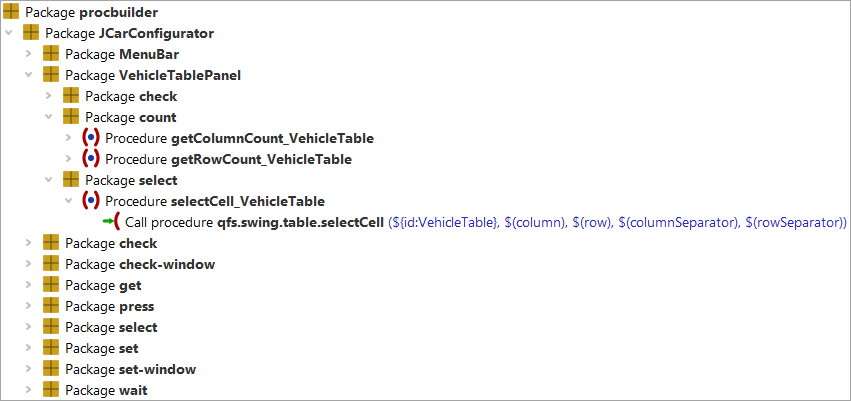Click the selectCell_VehicleTable procedure icon
Screen dimensions: 851x401
[91, 201]
